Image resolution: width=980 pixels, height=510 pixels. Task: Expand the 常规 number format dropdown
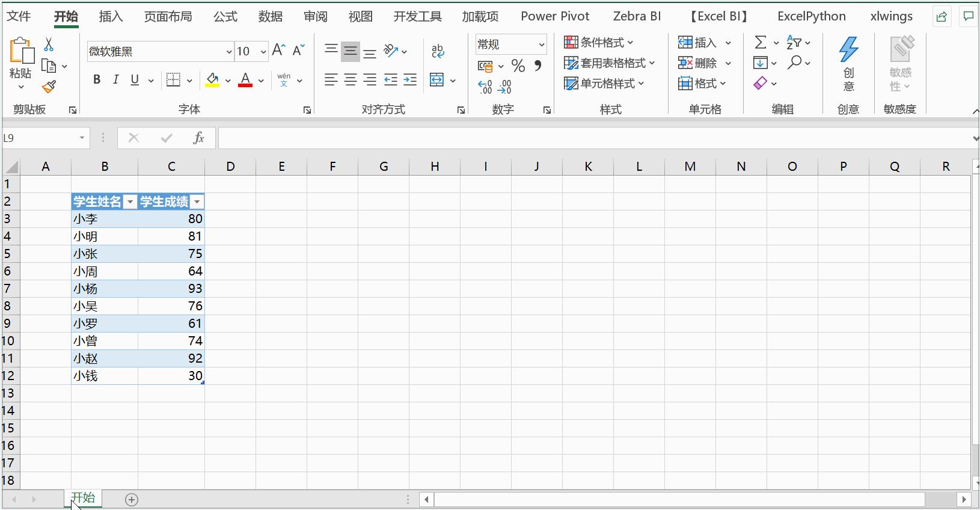(x=541, y=45)
